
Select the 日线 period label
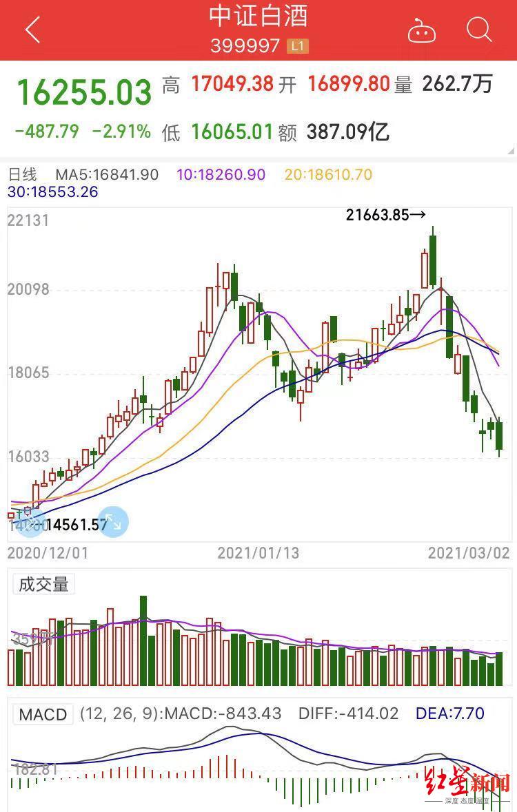click(x=22, y=175)
